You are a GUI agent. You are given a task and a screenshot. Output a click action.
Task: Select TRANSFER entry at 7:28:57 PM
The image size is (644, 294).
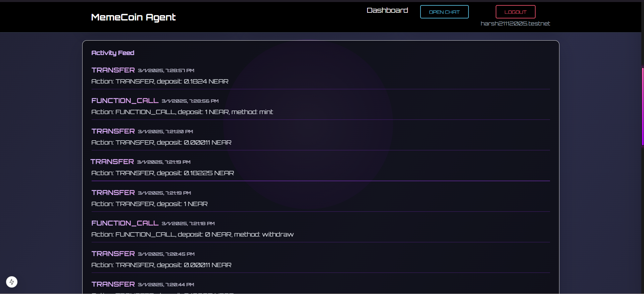113,70
